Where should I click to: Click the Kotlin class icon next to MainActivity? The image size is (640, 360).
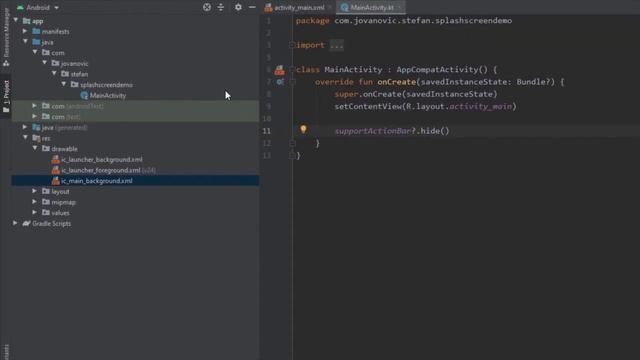coord(84,96)
